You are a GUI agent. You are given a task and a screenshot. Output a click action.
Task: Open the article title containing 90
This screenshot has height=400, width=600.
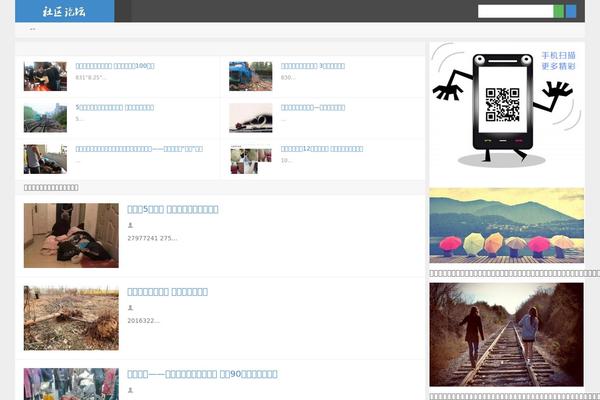(x=202, y=374)
